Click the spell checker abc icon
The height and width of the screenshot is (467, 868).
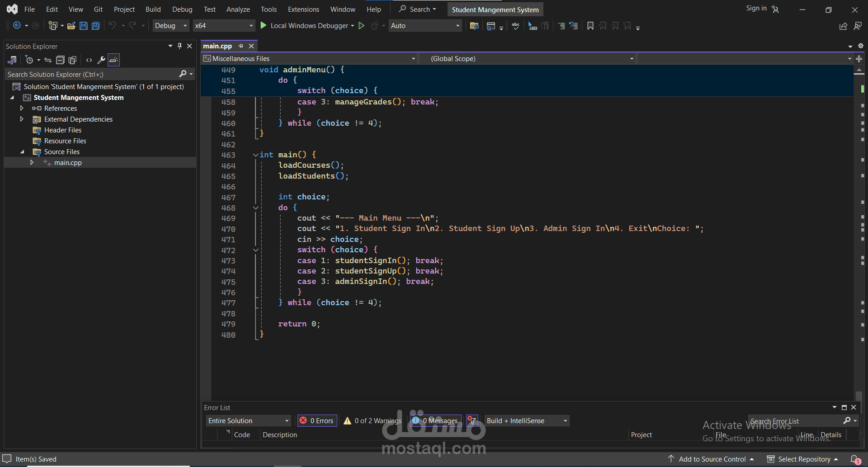tap(515, 26)
